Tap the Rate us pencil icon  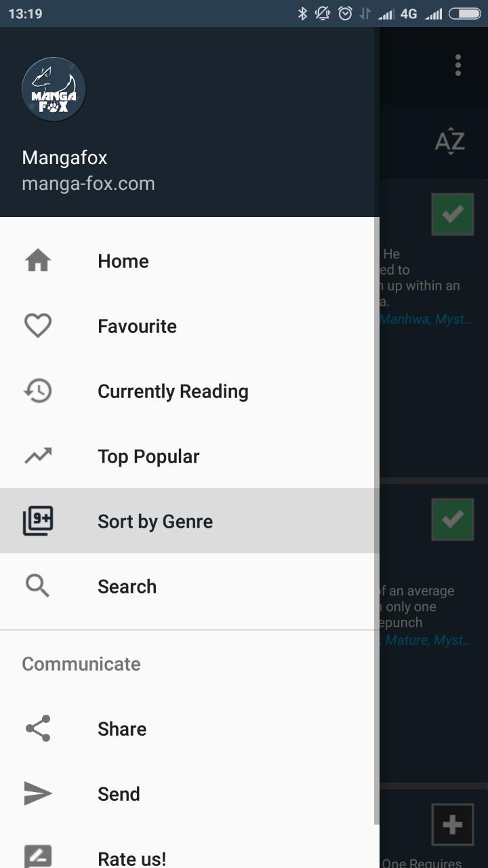tap(38, 856)
